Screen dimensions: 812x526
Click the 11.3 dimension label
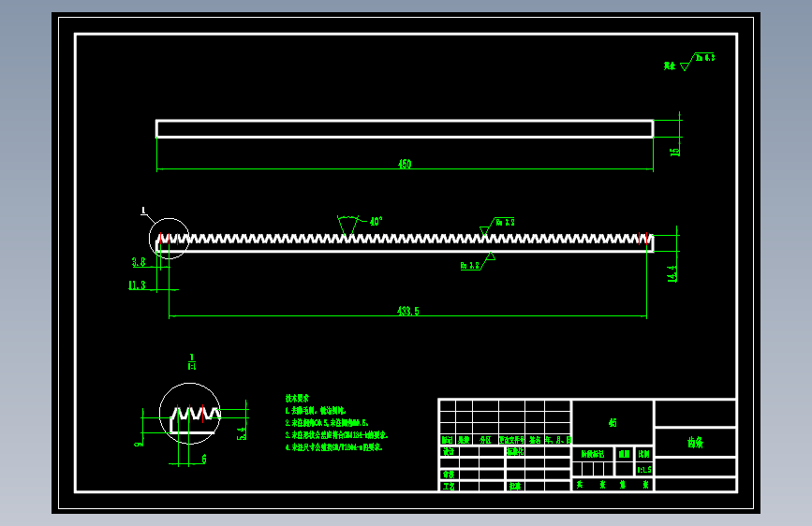(x=138, y=285)
